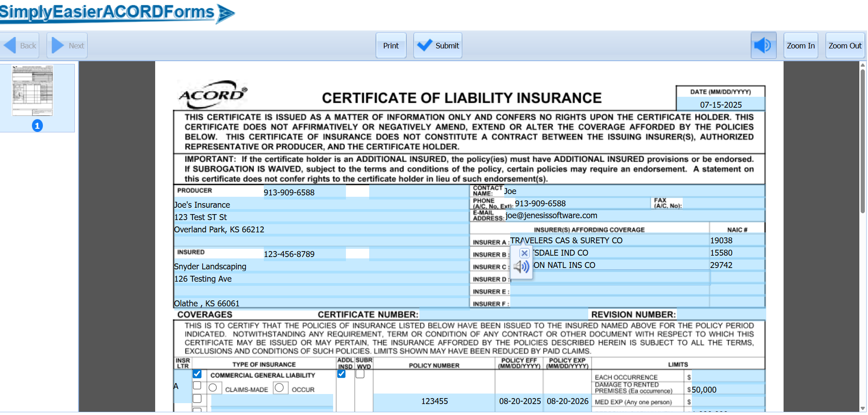Screen dimensions: 868x415
Task: Close the small audio popup
Action: 524,253
